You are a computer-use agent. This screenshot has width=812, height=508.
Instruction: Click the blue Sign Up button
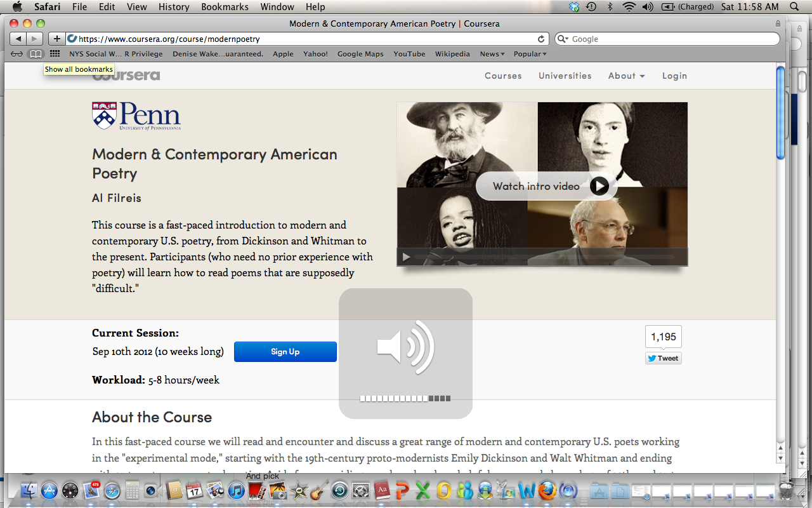pyautogui.click(x=285, y=352)
